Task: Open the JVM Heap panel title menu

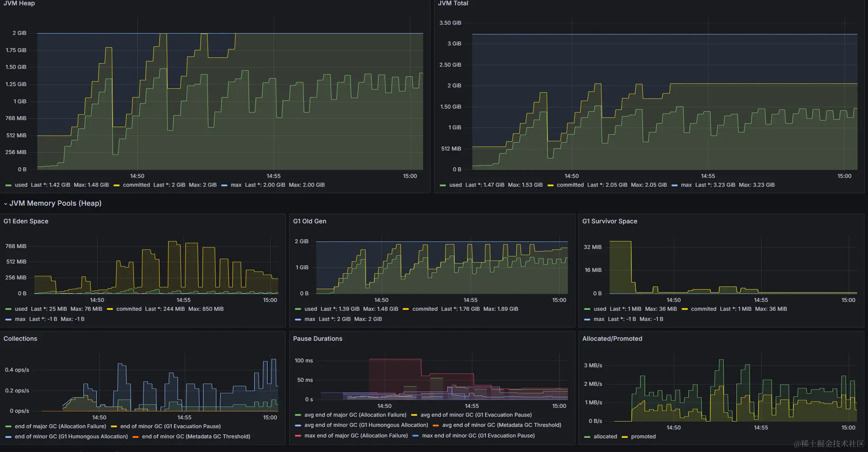Action: point(19,3)
